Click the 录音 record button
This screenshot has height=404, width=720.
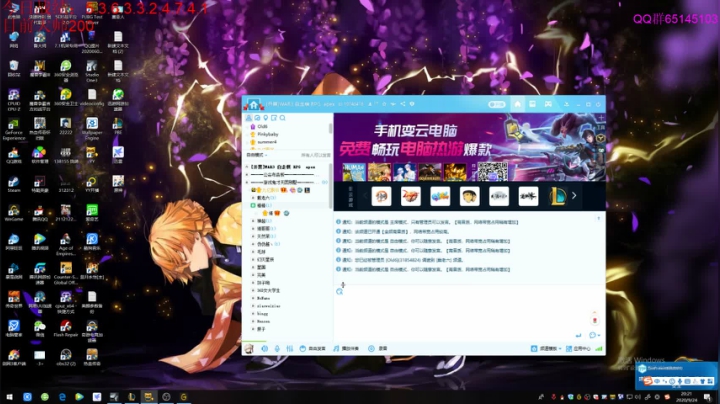[x=378, y=348]
